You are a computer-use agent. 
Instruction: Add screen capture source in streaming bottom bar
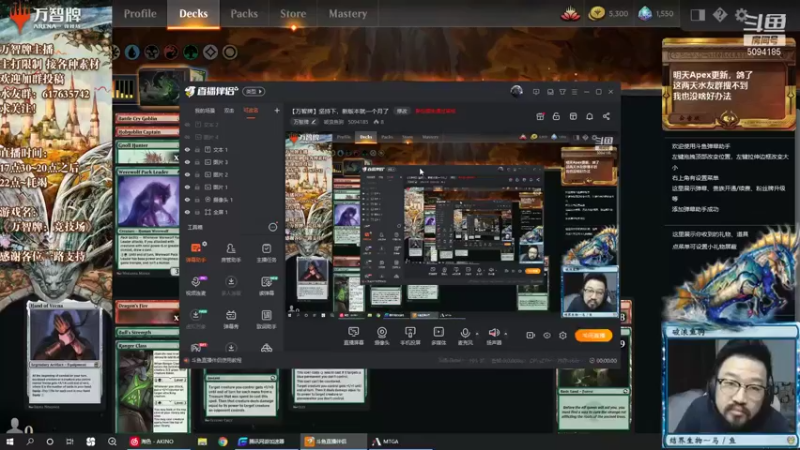[353, 336]
